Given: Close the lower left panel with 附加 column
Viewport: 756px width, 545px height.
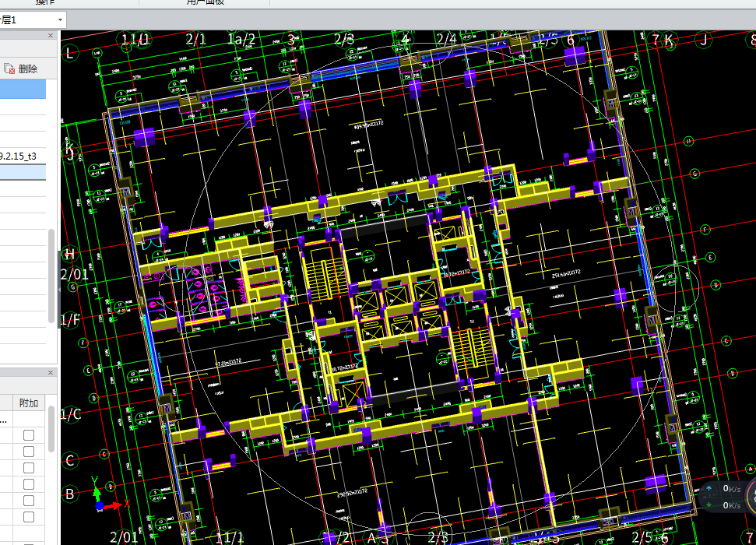Looking at the screenshot, I should click(51, 372).
